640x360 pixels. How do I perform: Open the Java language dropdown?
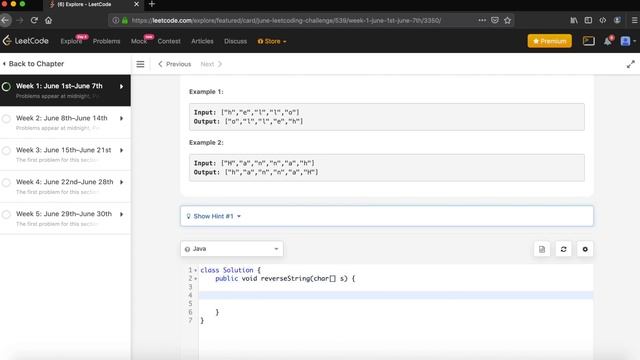pos(231,249)
